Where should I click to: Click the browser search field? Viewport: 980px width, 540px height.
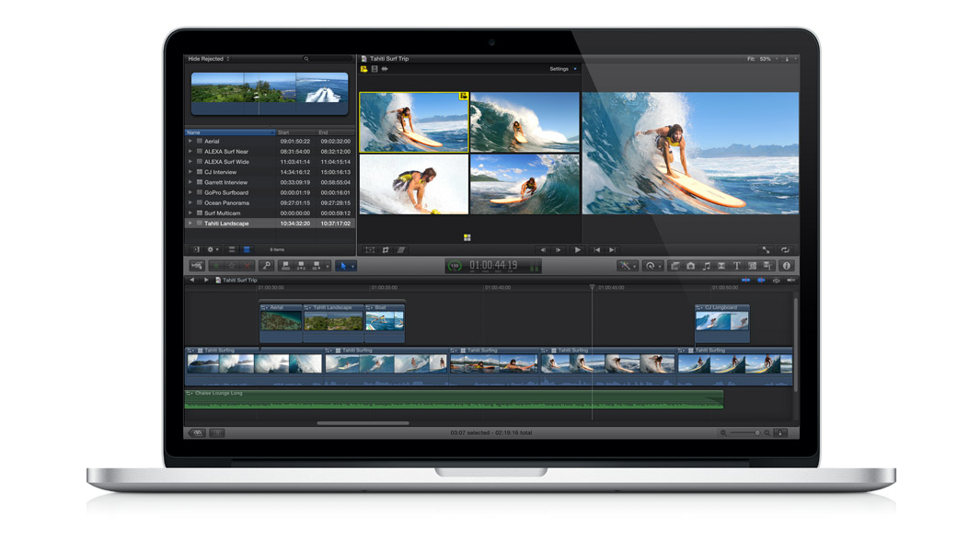coord(327,59)
